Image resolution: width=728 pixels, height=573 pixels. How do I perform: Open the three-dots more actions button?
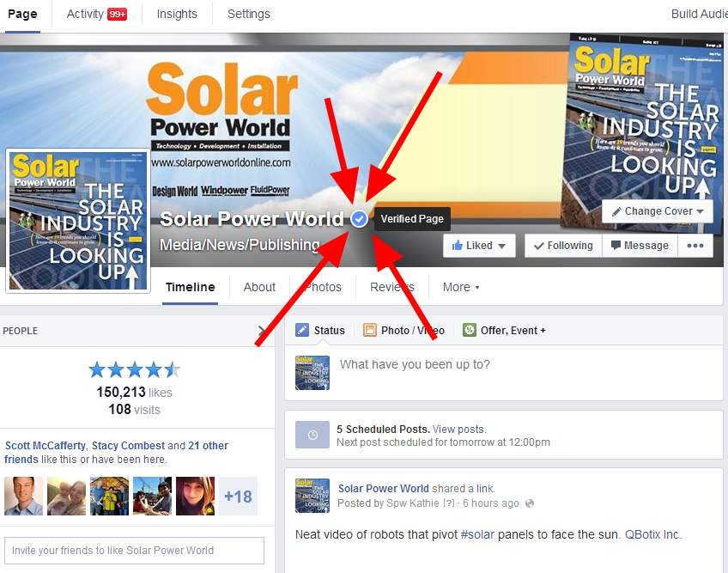(695, 246)
